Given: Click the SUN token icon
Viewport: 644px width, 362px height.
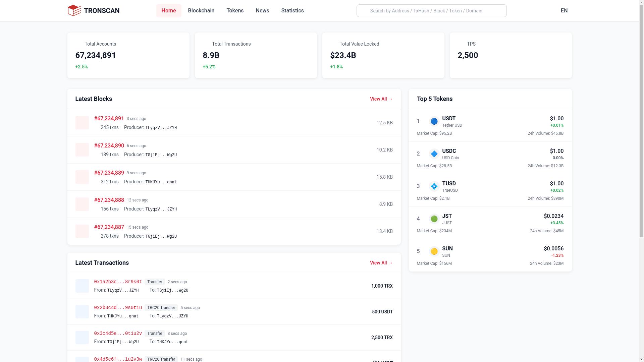Looking at the screenshot, I should tap(434, 251).
